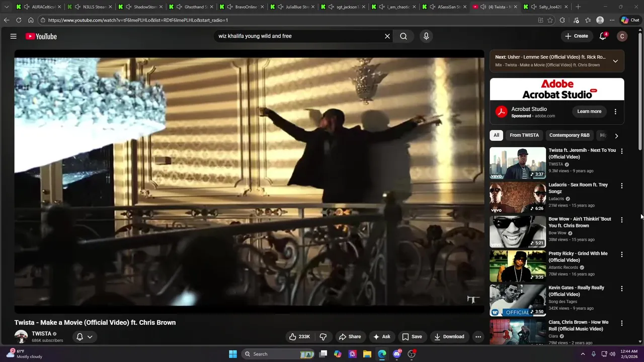
Task: Open options for Pretty Ricky video
Action: [x=622, y=254]
